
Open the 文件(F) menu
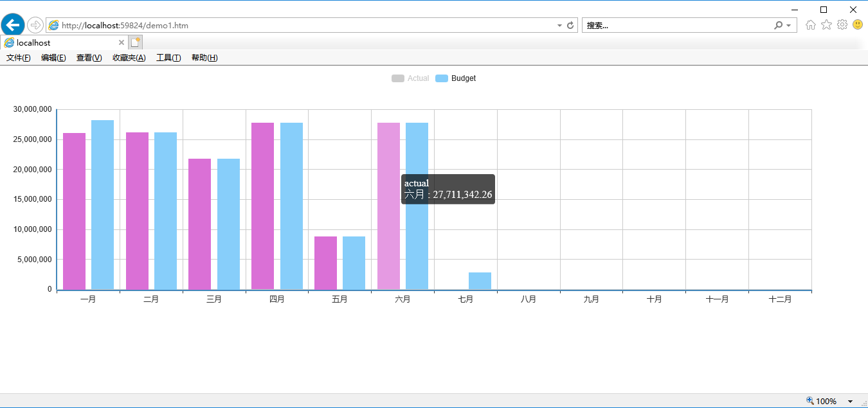point(19,58)
